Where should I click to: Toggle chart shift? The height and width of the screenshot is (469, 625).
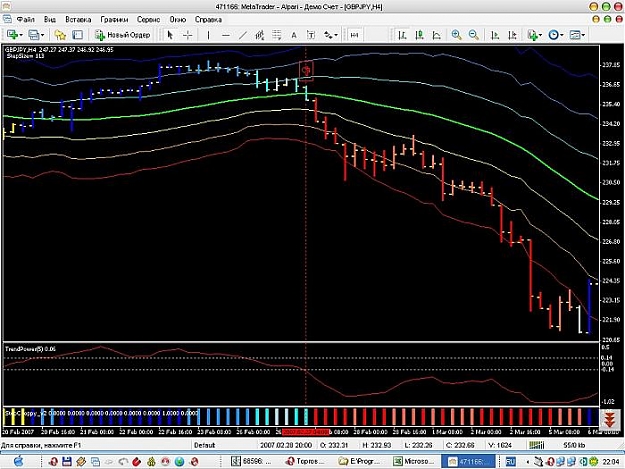512,35
